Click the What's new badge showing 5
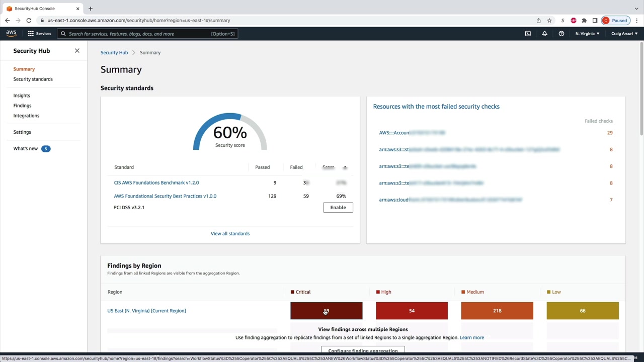 [x=46, y=149]
